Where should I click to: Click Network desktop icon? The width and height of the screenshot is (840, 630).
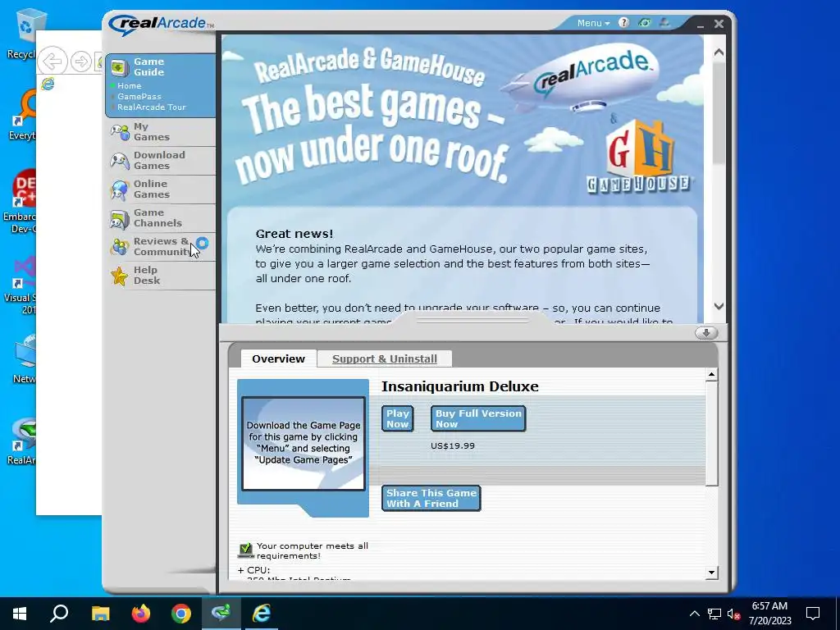(x=24, y=358)
